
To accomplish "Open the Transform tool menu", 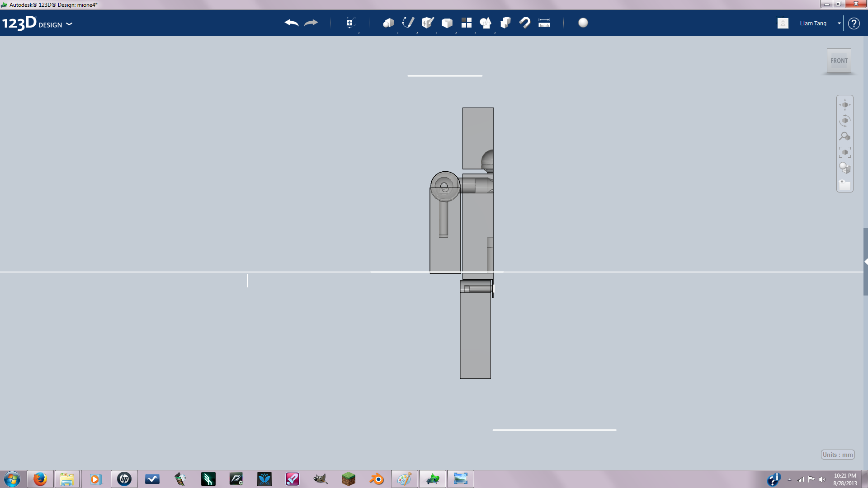I will point(350,23).
